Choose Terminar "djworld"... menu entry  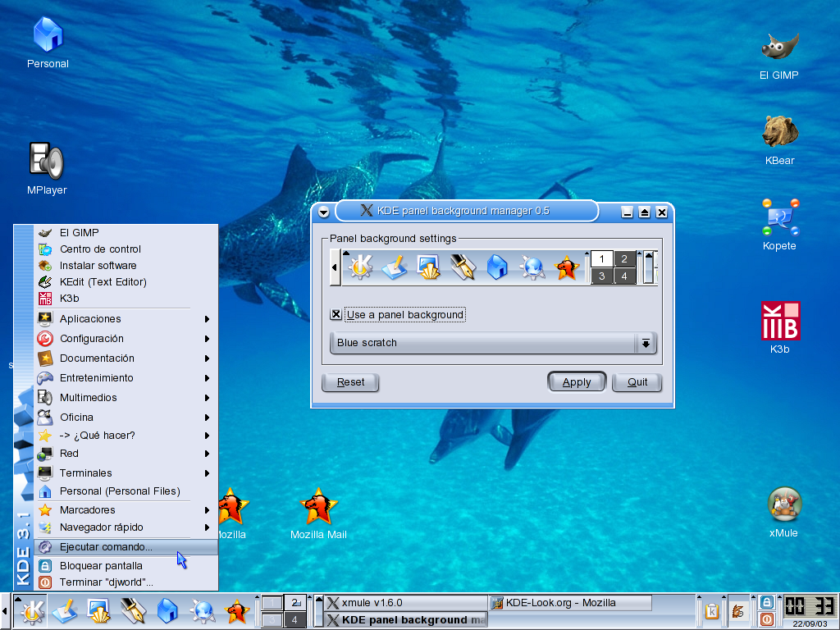pyautogui.click(x=126, y=582)
